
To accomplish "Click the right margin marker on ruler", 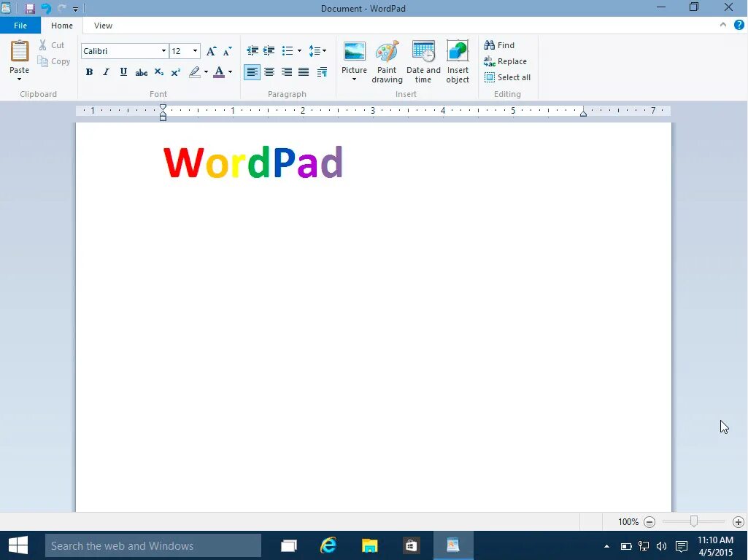I will tap(583, 113).
